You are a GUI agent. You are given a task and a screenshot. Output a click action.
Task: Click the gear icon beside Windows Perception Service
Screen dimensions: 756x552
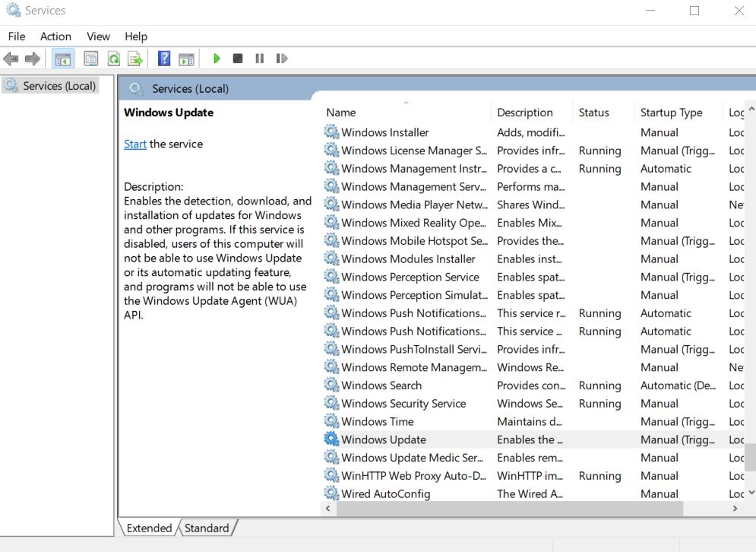pos(331,276)
